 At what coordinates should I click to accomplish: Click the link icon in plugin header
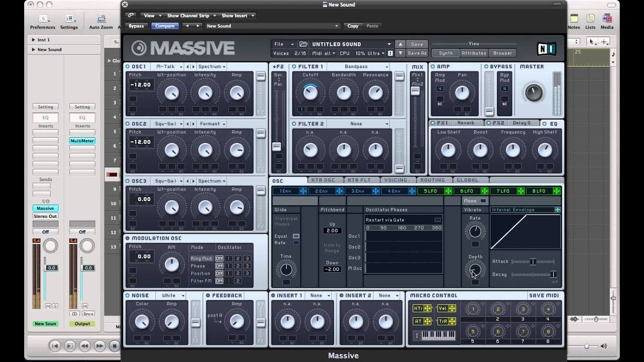point(131,16)
